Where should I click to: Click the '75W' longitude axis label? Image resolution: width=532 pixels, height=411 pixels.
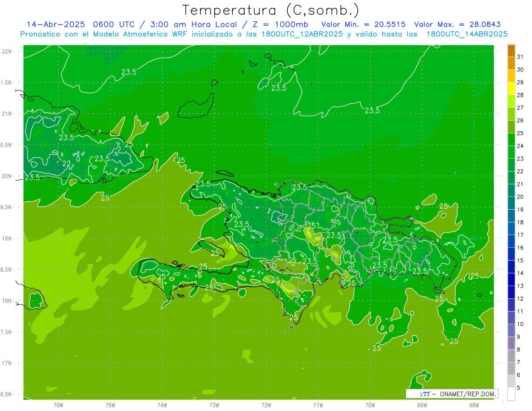pos(110,405)
